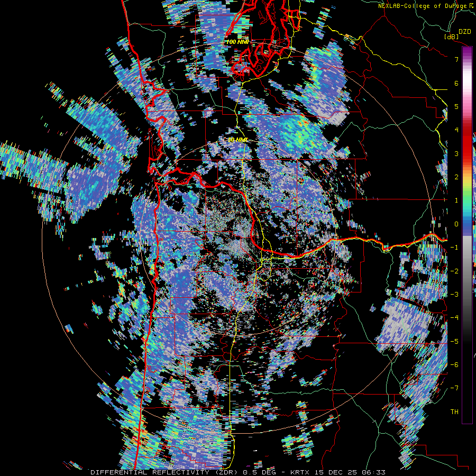This screenshot has width=476, height=476.
Task: Click the 2 value on color scale
Action: (456, 177)
